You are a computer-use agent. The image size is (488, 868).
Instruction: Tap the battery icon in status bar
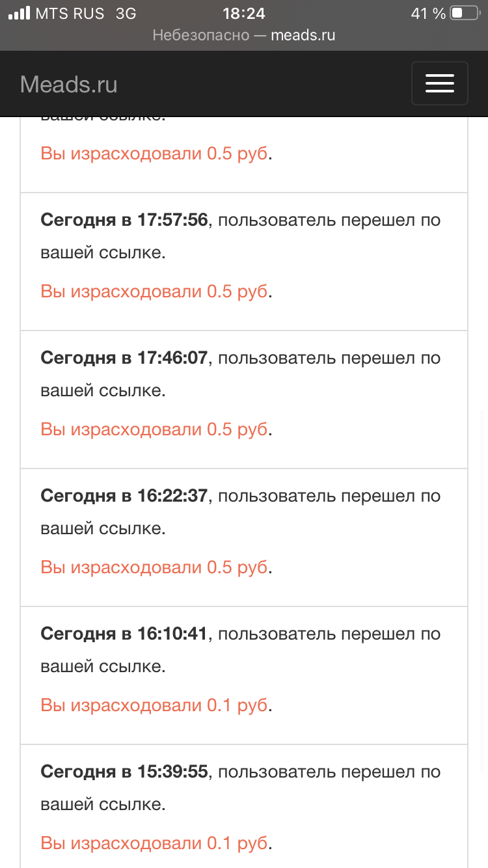[465, 13]
